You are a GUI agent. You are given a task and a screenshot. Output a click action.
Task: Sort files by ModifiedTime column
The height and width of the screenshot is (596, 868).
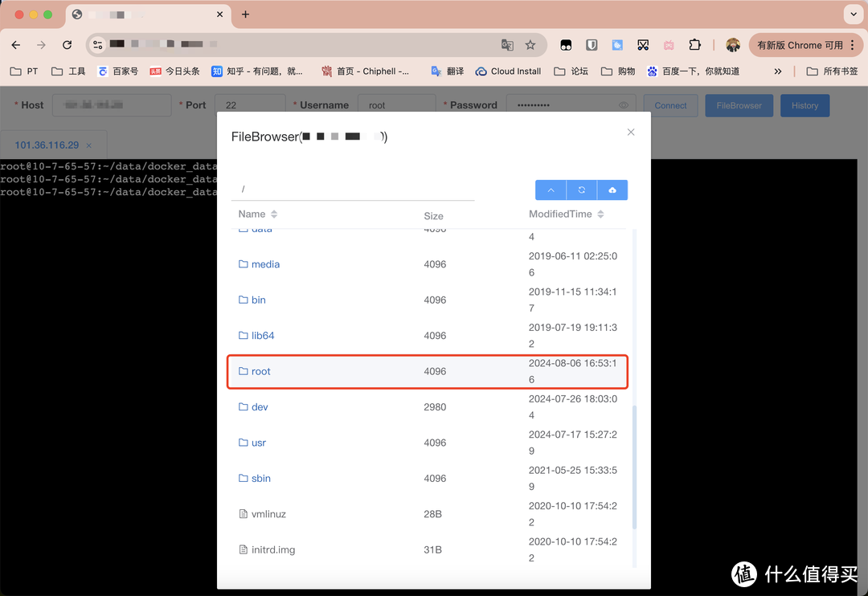point(566,214)
